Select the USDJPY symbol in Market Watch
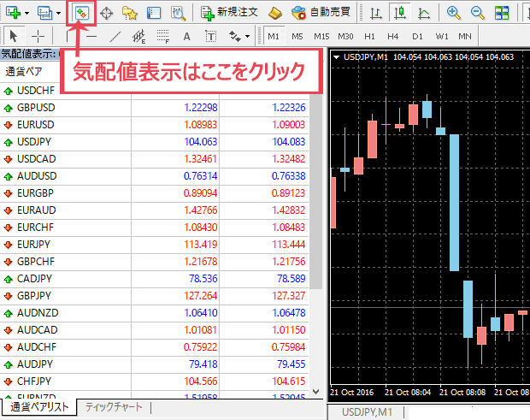The width and height of the screenshot is (530, 420). [x=154, y=142]
